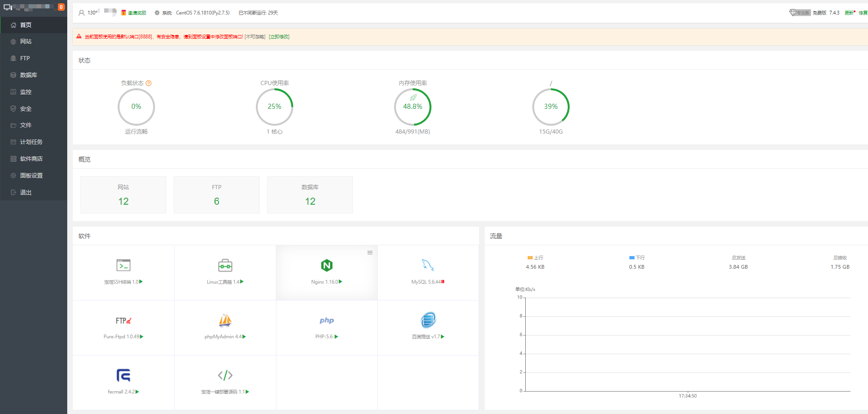Screen dimensions: 868x414
Task: Click the 25% CPU usage gauge
Action: [x=275, y=107]
